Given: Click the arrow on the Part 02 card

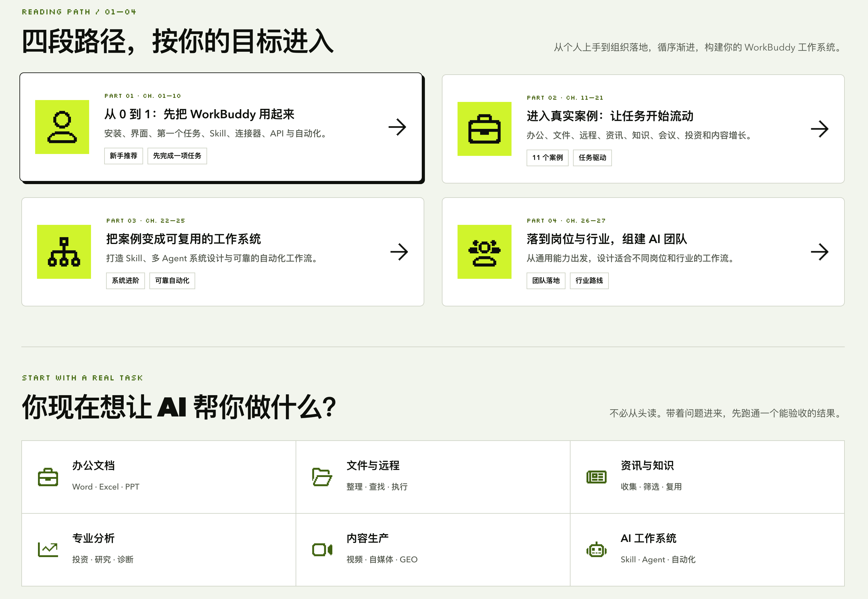Looking at the screenshot, I should [x=820, y=129].
